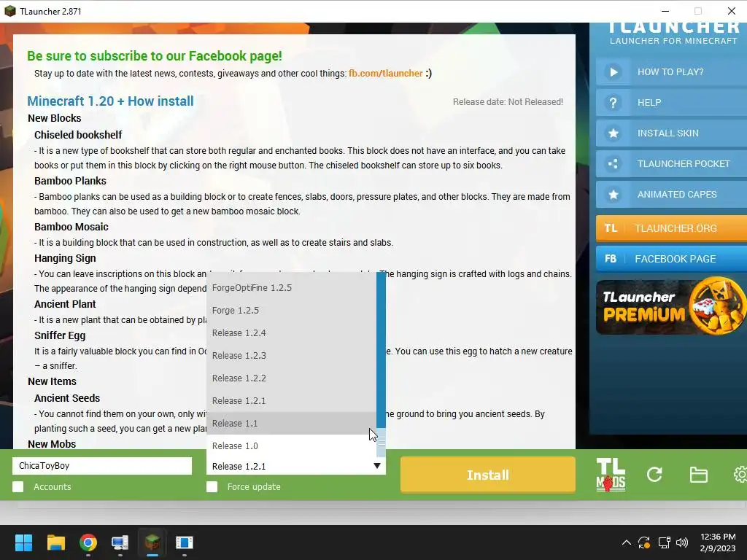Toggle the Accounts checkbox
This screenshot has width=747, height=560.
pyautogui.click(x=18, y=486)
